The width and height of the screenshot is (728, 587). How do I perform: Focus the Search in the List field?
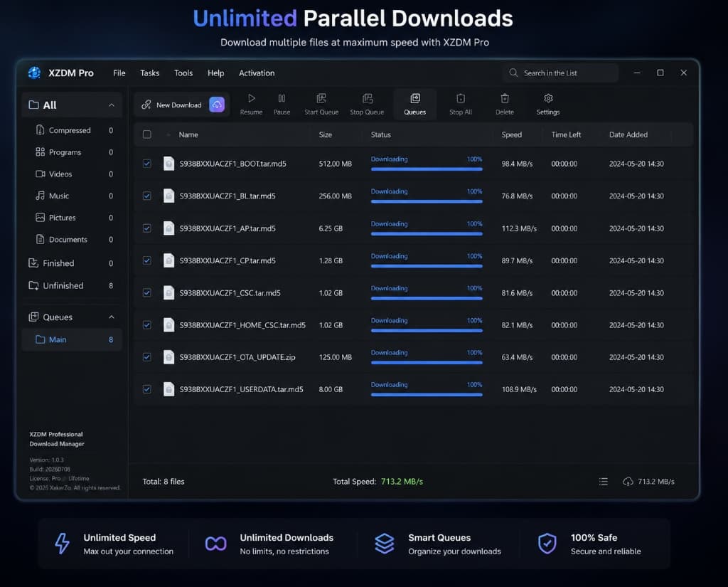pos(560,73)
